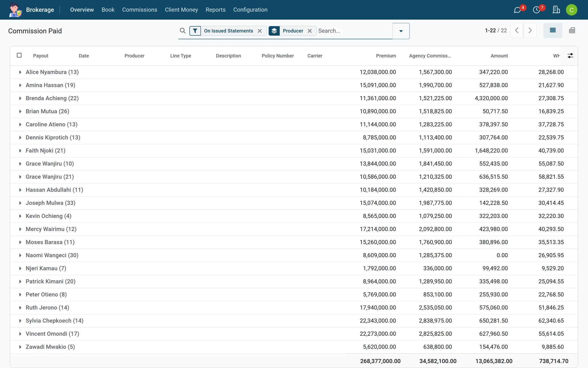Sort by the Amount column header

click(499, 56)
